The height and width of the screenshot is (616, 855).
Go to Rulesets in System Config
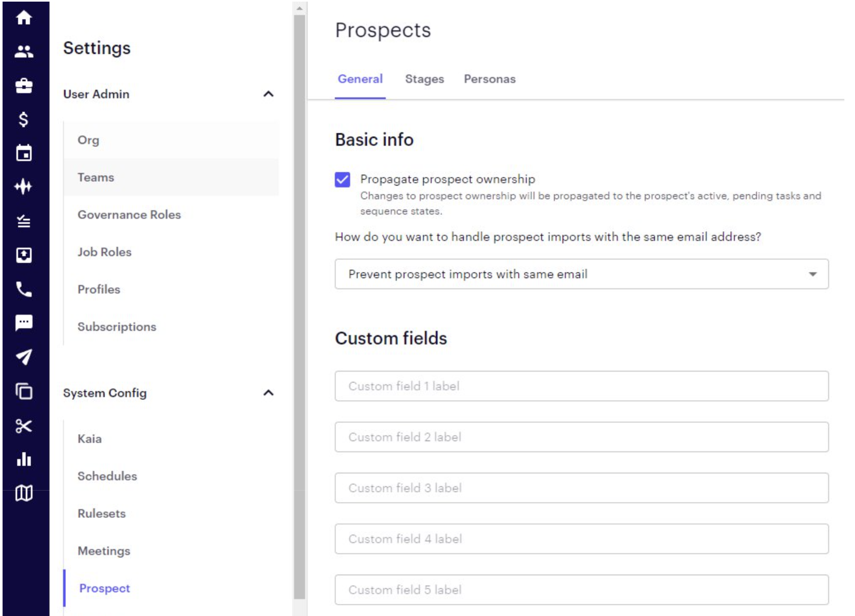pyautogui.click(x=102, y=513)
